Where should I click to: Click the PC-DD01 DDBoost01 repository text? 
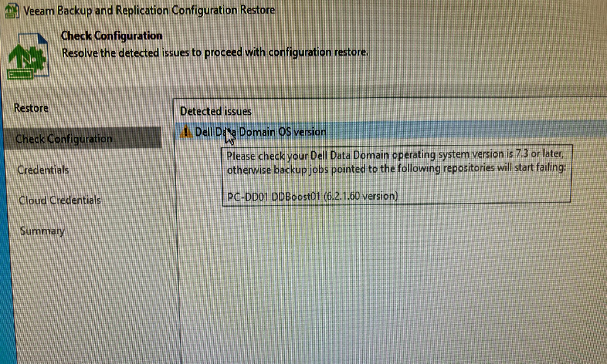coord(313,196)
